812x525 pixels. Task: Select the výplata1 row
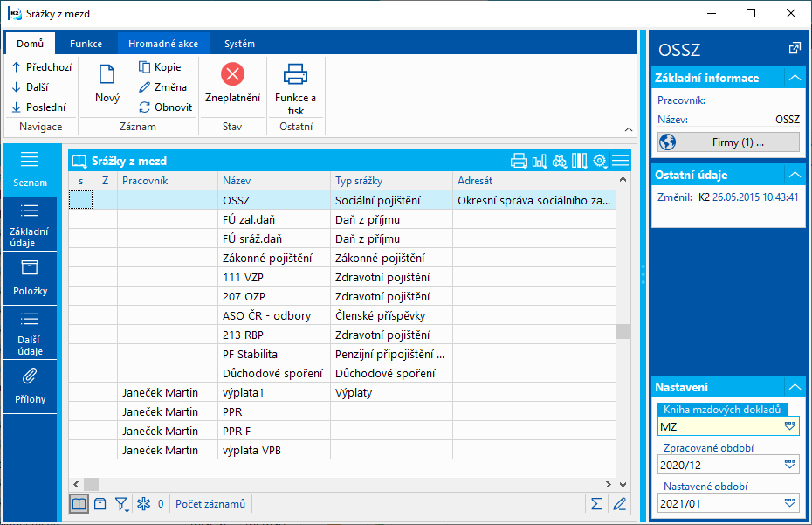[x=341, y=392]
